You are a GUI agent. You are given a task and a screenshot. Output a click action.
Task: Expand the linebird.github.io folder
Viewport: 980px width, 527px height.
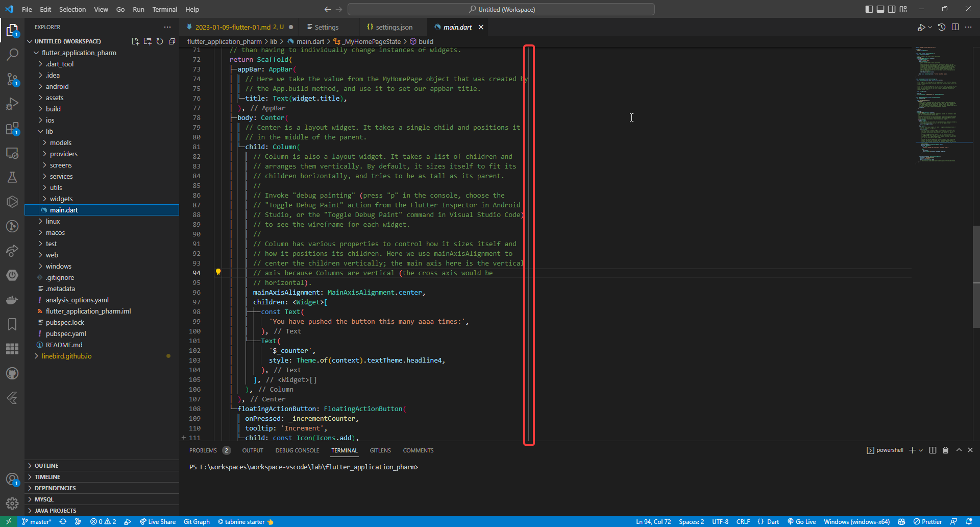pyautogui.click(x=66, y=356)
